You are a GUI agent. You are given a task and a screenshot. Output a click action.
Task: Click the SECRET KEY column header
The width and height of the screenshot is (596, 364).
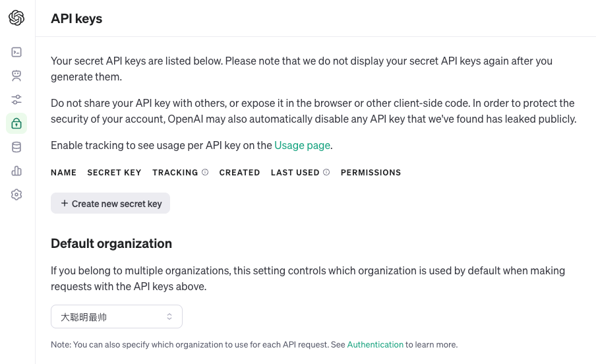(x=115, y=173)
